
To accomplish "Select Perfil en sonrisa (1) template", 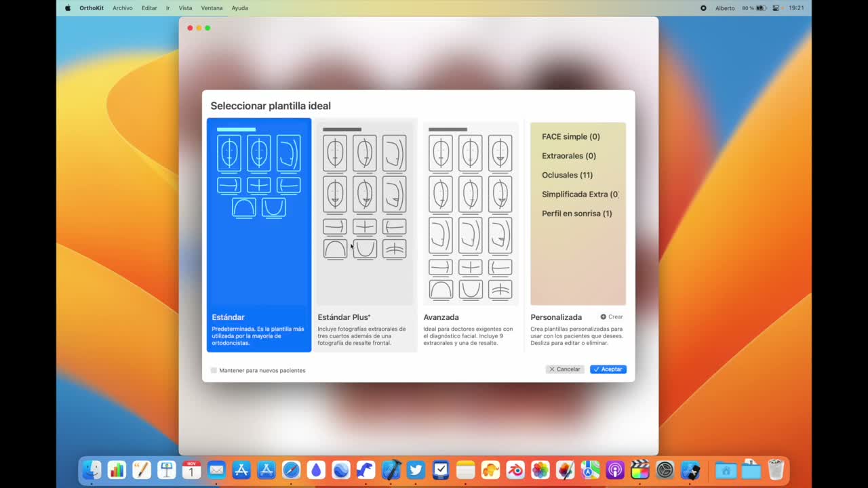I will click(578, 213).
